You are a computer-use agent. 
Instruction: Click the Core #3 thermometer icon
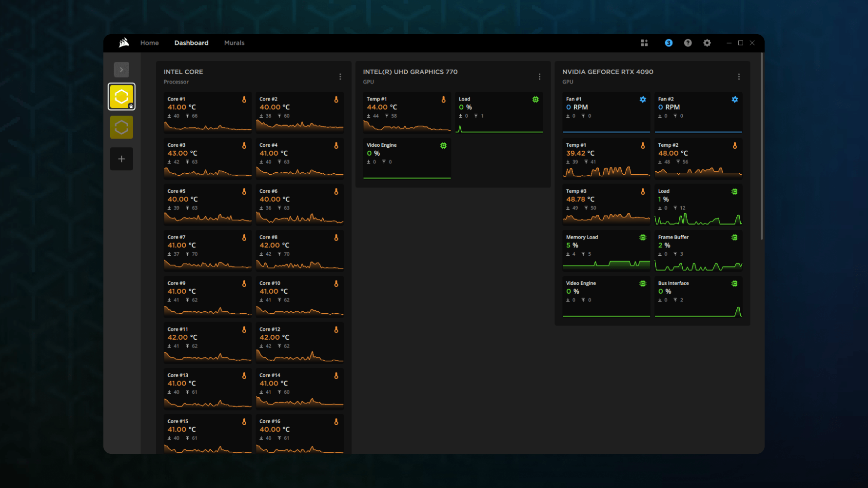[x=244, y=145]
